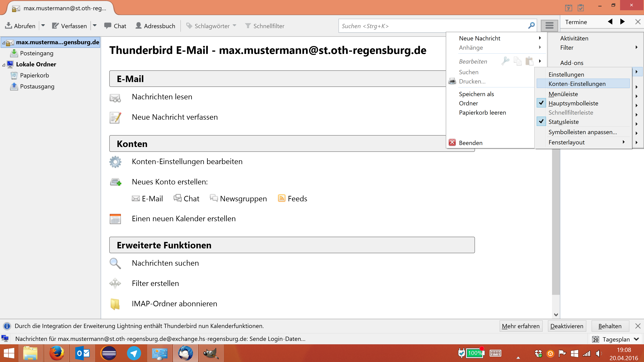Click the hamburger app menu button
The image size is (644, 362).
tap(549, 26)
